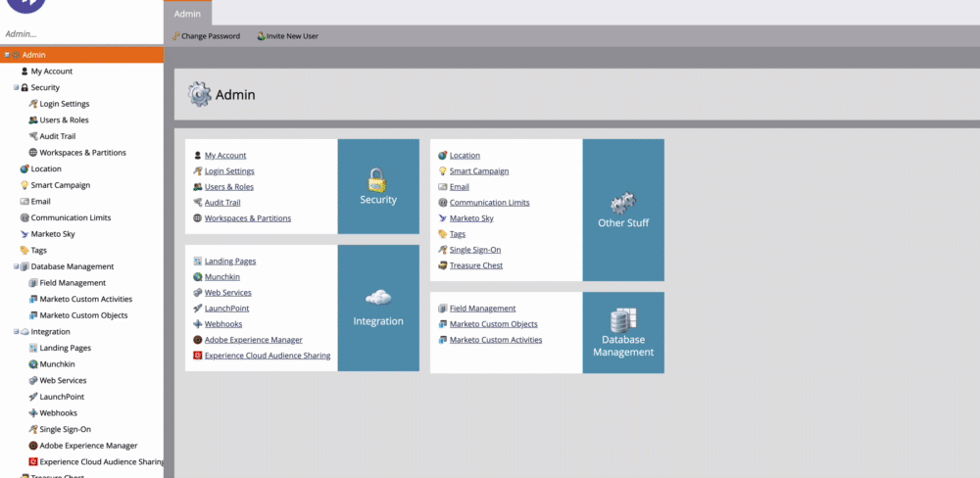980x478 pixels.
Task: Click the Munchkin icon in the tree
Action: (x=33, y=363)
